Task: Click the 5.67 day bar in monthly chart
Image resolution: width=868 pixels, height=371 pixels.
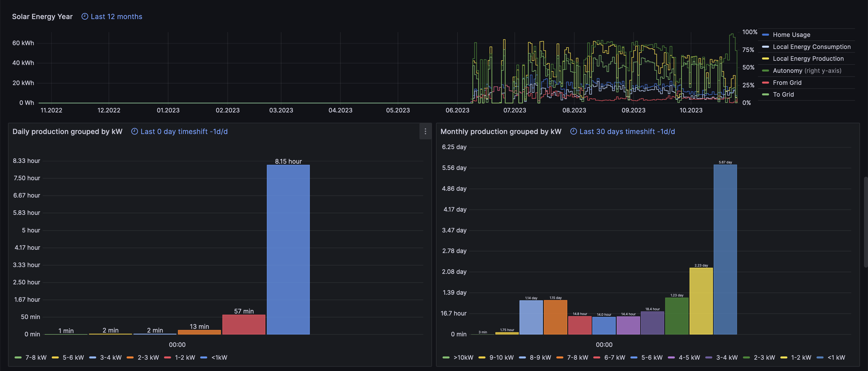Action: [725, 249]
